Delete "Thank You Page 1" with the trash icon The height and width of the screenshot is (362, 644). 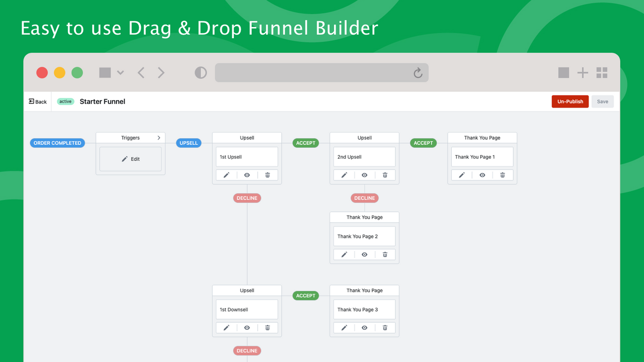coord(502,174)
